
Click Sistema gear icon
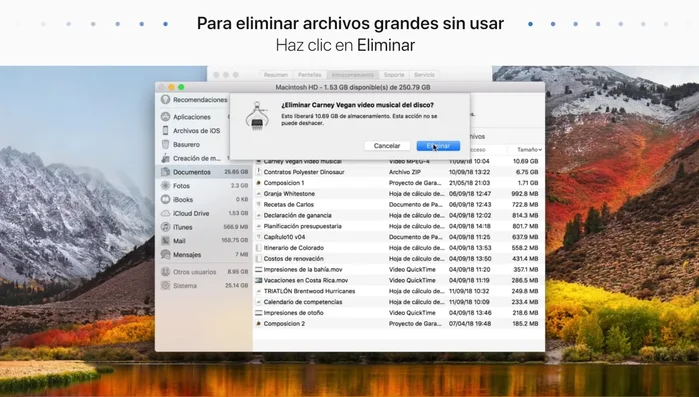pyautogui.click(x=165, y=286)
